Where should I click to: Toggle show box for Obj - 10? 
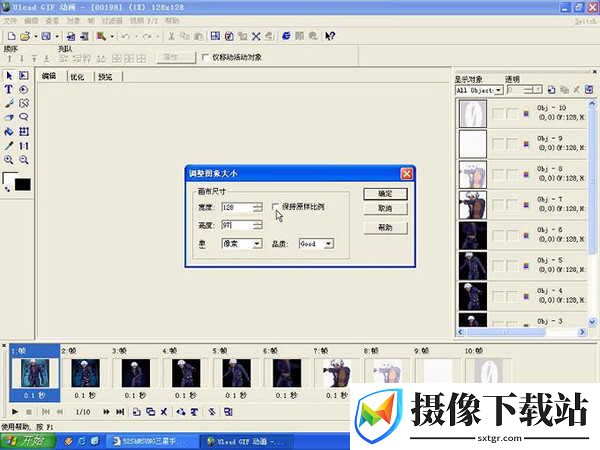(x=498, y=113)
